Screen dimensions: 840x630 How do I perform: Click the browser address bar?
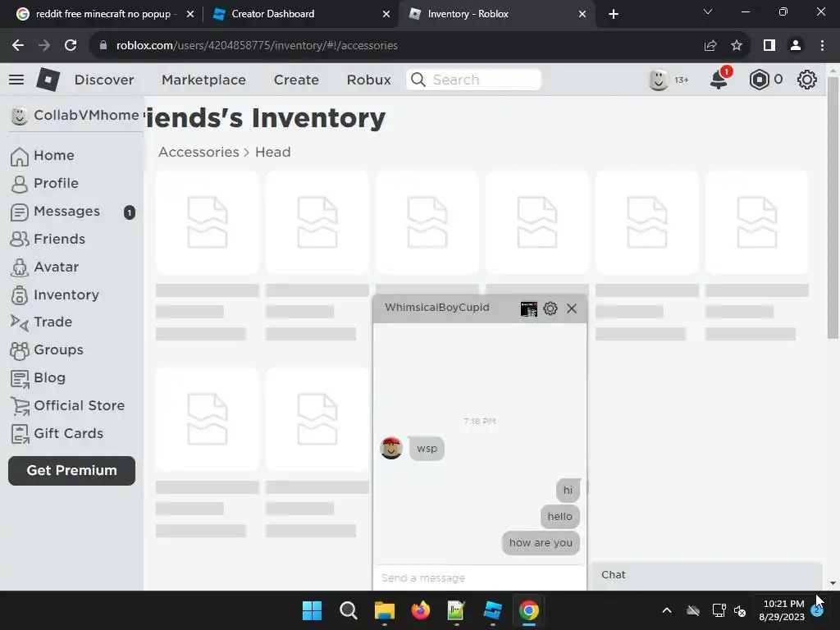[396, 46]
